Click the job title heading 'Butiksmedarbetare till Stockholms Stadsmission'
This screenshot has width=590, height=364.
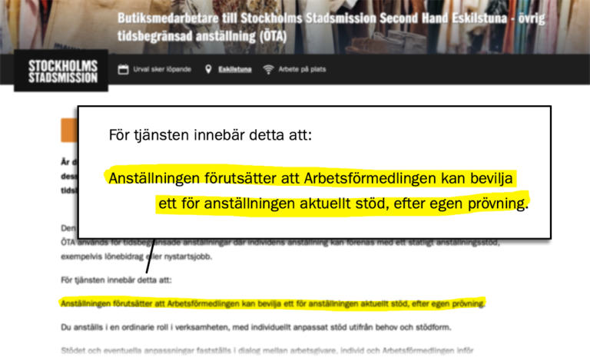pyautogui.click(x=331, y=27)
